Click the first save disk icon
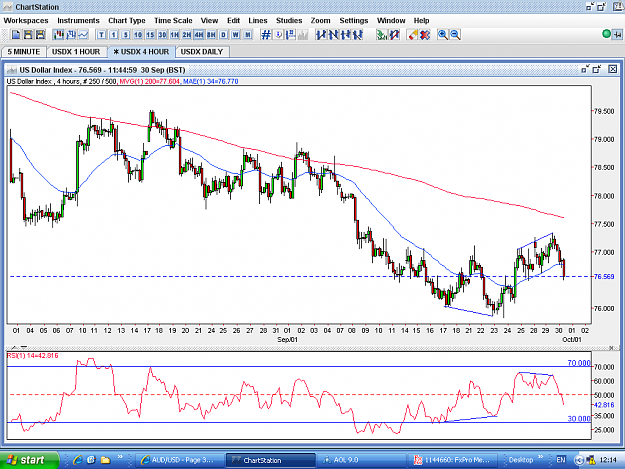The height and width of the screenshot is (469, 625). point(28,35)
